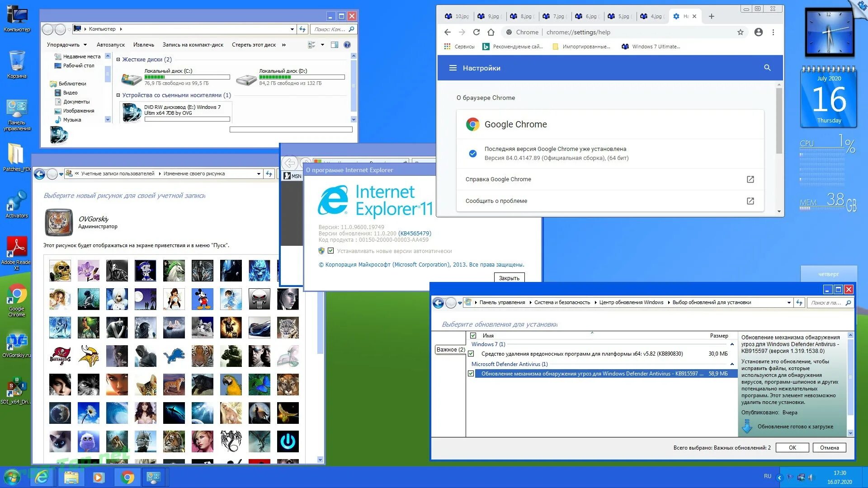This screenshot has width=868, height=488.
Task: Click search icon in Chrome settings header
Action: coord(767,68)
